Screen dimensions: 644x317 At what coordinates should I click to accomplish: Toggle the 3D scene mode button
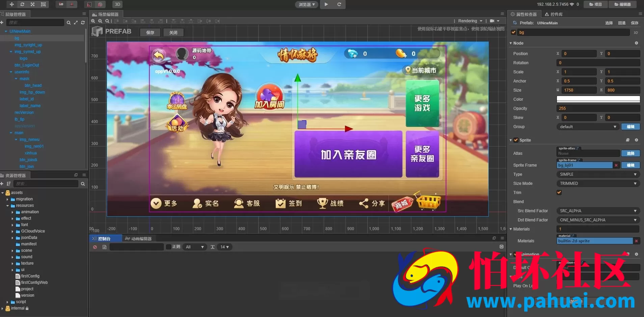[117, 4]
